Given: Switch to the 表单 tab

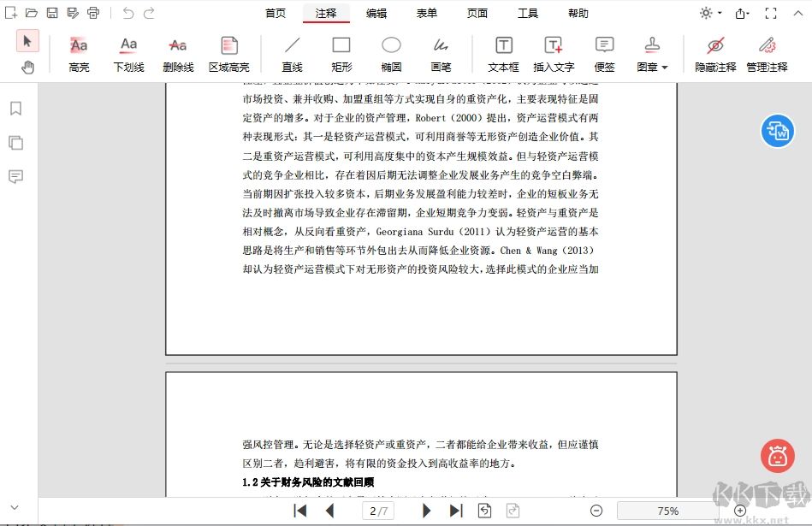Looking at the screenshot, I should (427, 13).
